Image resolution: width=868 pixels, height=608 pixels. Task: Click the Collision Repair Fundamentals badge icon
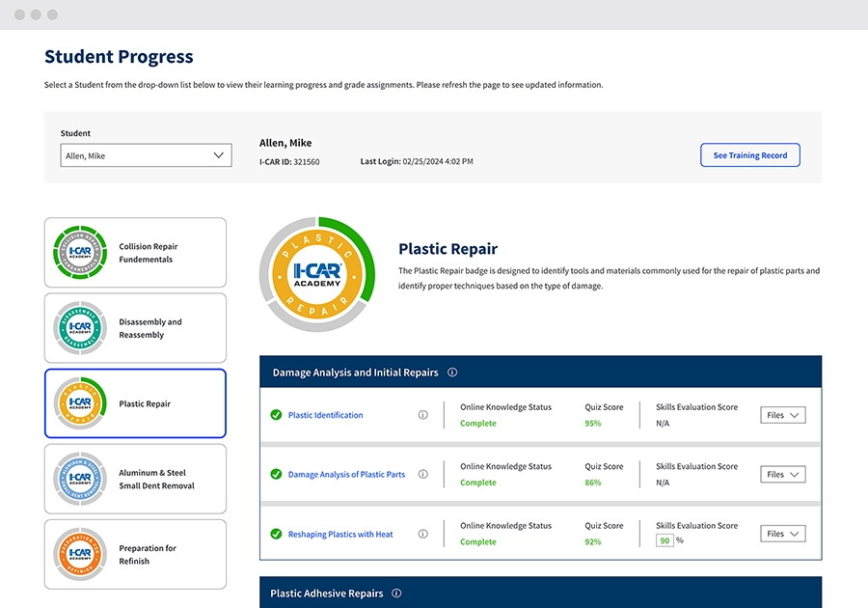[x=79, y=253]
